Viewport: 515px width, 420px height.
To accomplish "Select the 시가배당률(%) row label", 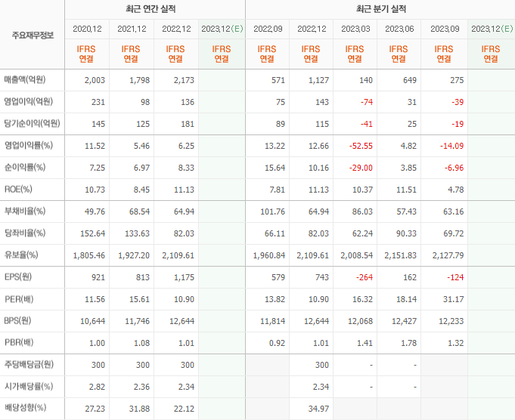I will [x=29, y=387].
